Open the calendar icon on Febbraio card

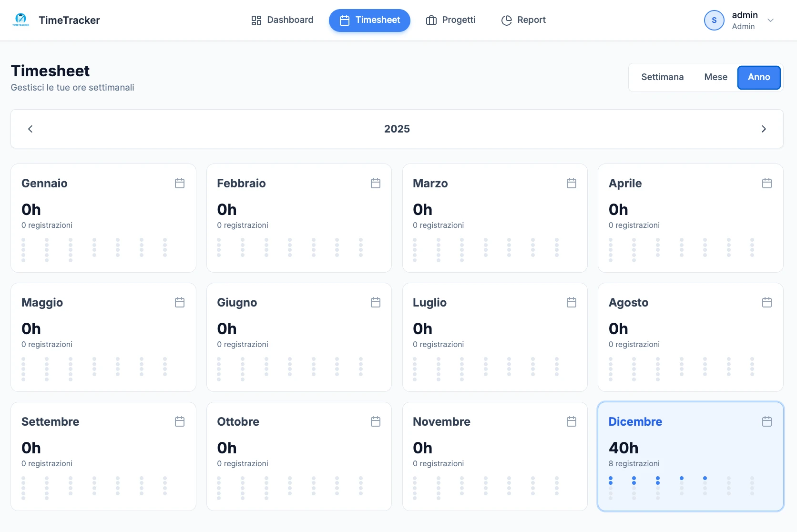[x=376, y=183]
